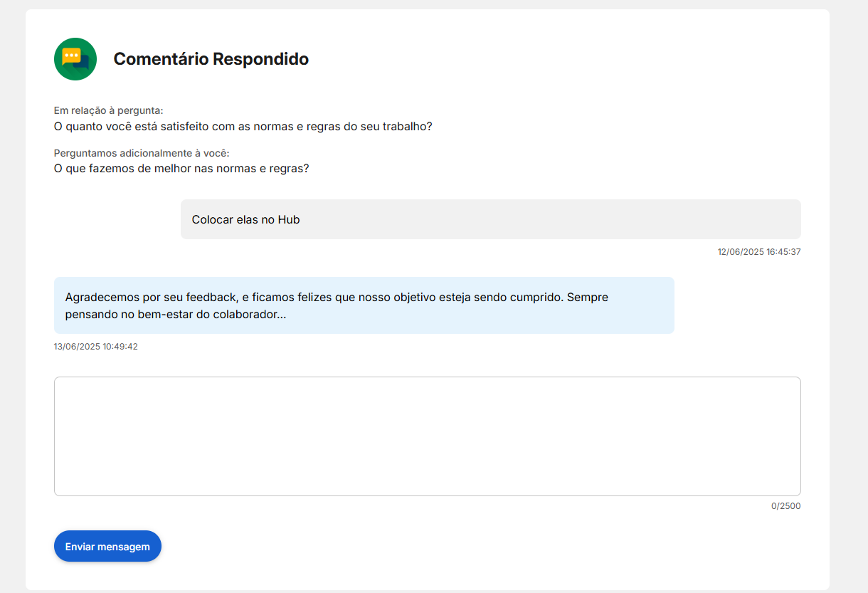Viewport: 868px width, 593px height.
Task: Click 'O que fazemos de melhor' question text
Action: pos(181,169)
